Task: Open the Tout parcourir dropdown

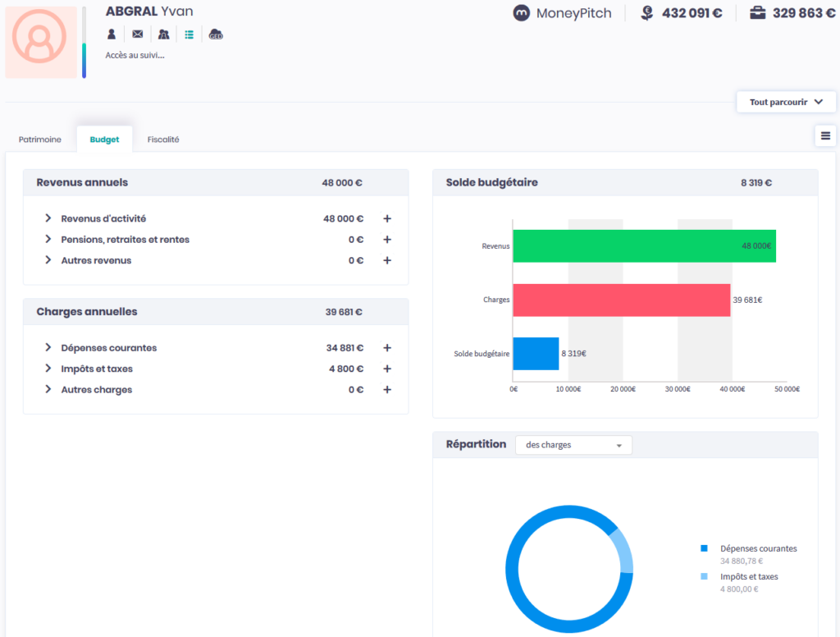Action: 786,103
